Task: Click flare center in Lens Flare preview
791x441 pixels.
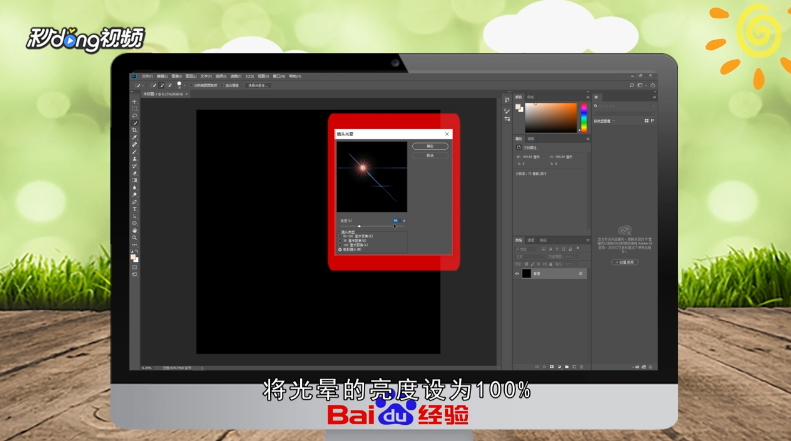Action: pos(363,168)
